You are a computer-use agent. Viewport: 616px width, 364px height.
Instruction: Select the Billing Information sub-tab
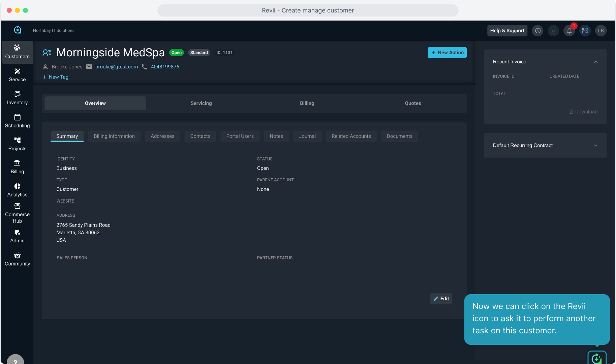click(x=114, y=136)
